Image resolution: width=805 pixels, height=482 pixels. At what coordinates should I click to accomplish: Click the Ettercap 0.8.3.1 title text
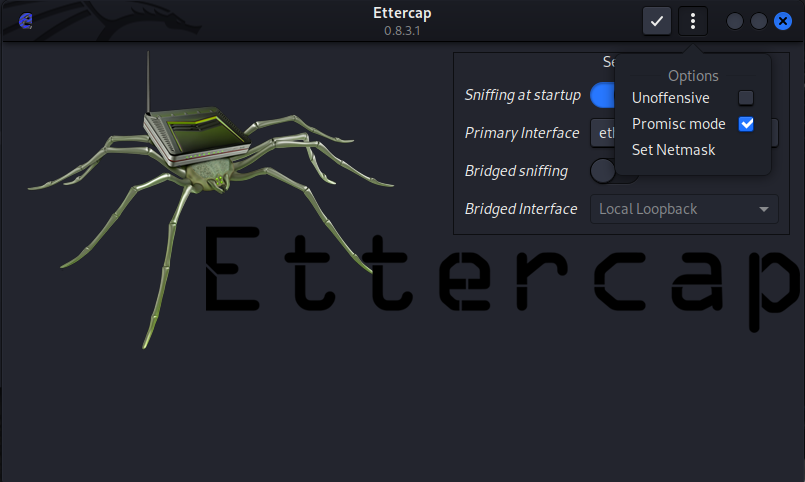(x=402, y=21)
